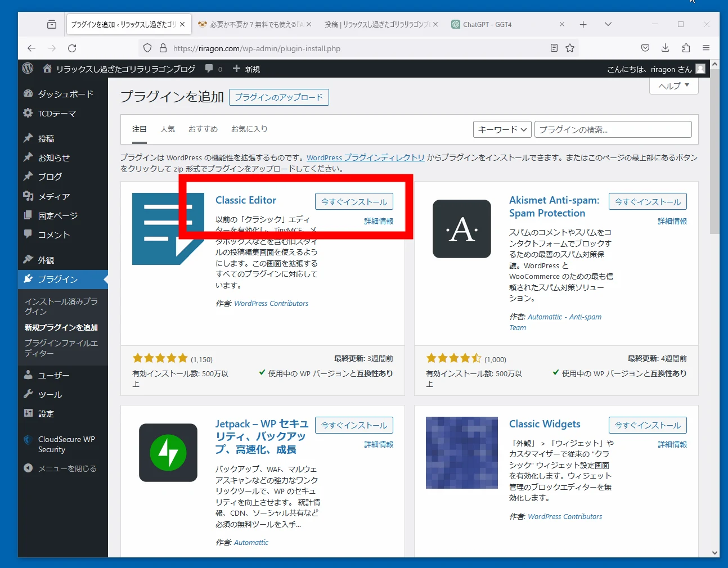Open Firefox downloads arrow icon
Image resolution: width=728 pixels, height=568 pixels.
[x=665, y=48]
